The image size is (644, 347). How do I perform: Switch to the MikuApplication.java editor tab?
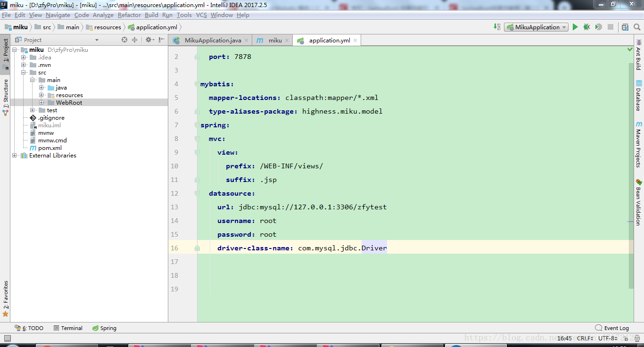point(210,40)
